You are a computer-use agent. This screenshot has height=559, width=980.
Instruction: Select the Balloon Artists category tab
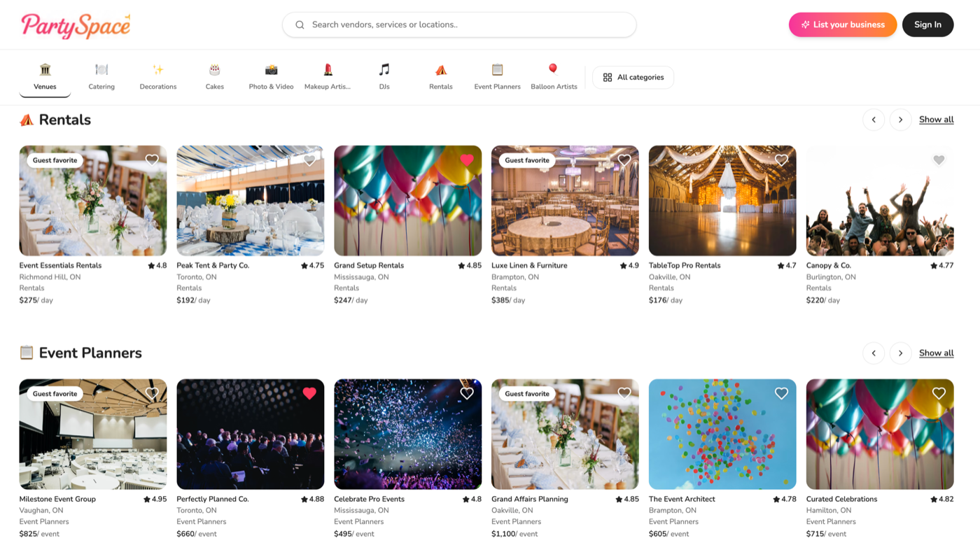point(554,77)
